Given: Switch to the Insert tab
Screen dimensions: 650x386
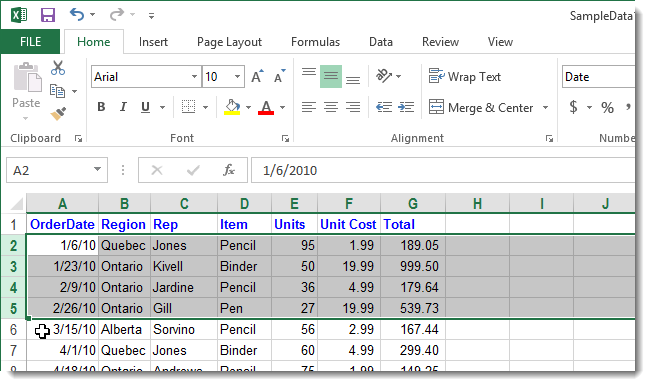Looking at the screenshot, I should (x=153, y=42).
